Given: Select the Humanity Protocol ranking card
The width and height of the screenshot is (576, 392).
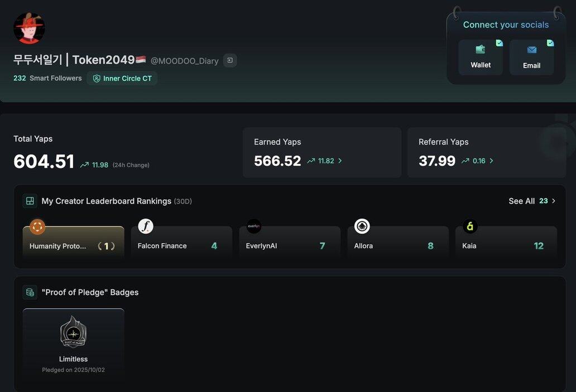Looking at the screenshot, I should [73, 243].
